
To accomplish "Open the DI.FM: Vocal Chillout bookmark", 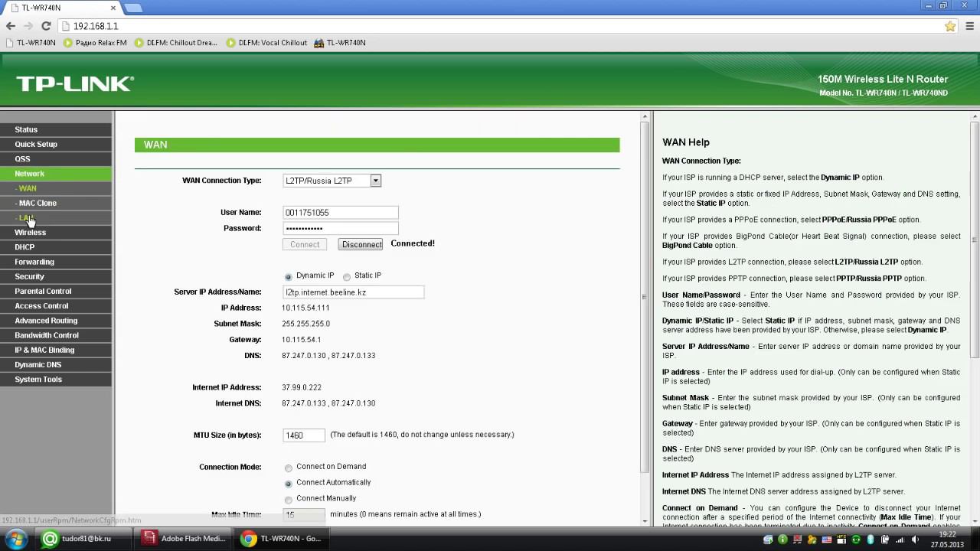I will coord(266,43).
